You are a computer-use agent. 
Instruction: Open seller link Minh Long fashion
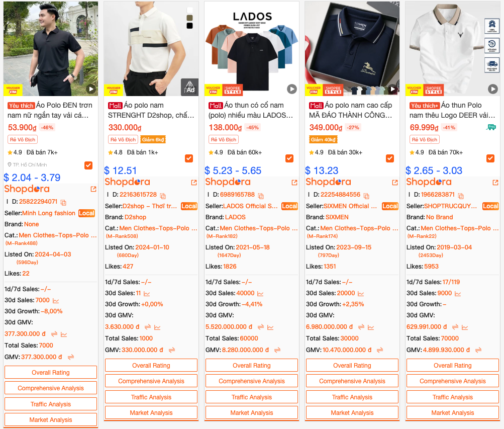coord(49,213)
